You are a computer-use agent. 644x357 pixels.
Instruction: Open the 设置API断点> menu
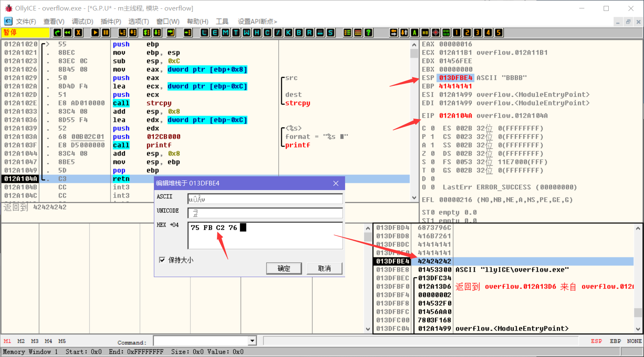pos(257,21)
